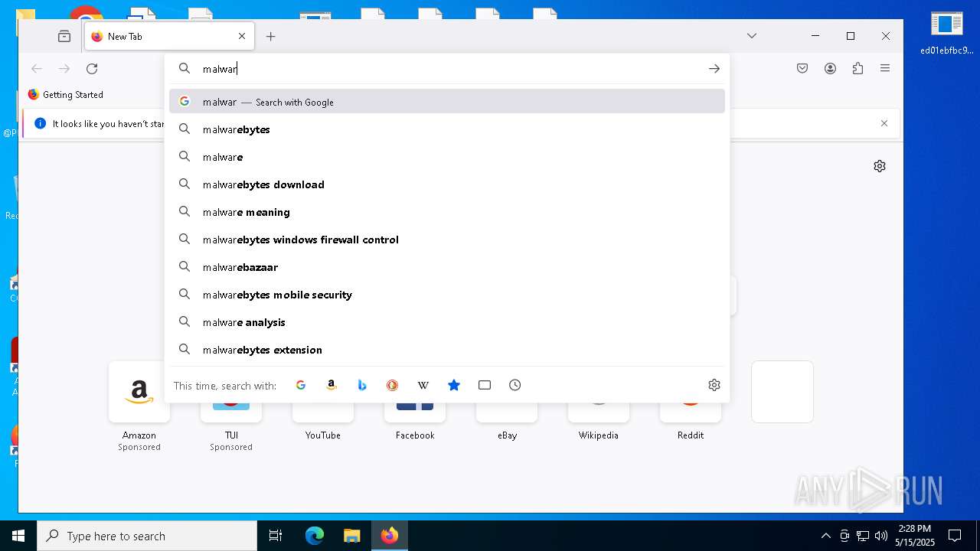
Task: Open the Firefox application menu
Action: [x=885, y=69]
